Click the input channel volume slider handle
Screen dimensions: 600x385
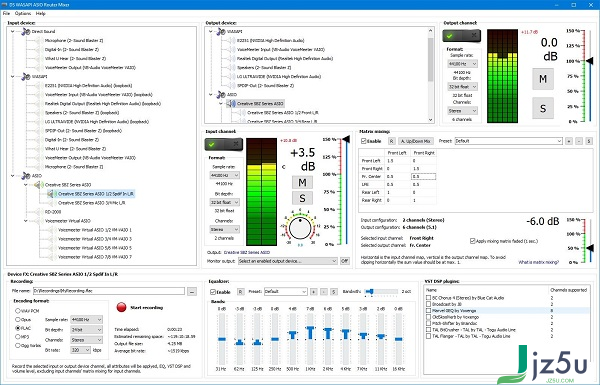[346, 139]
